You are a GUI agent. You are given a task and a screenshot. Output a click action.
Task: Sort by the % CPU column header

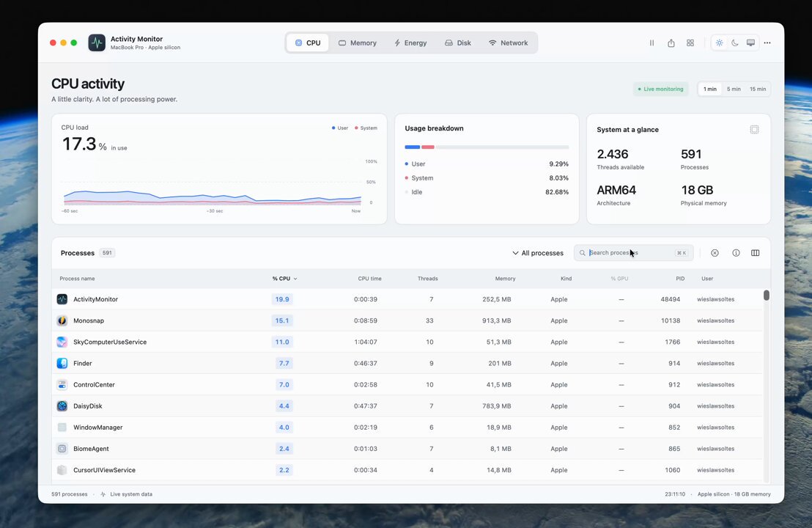tap(284, 279)
